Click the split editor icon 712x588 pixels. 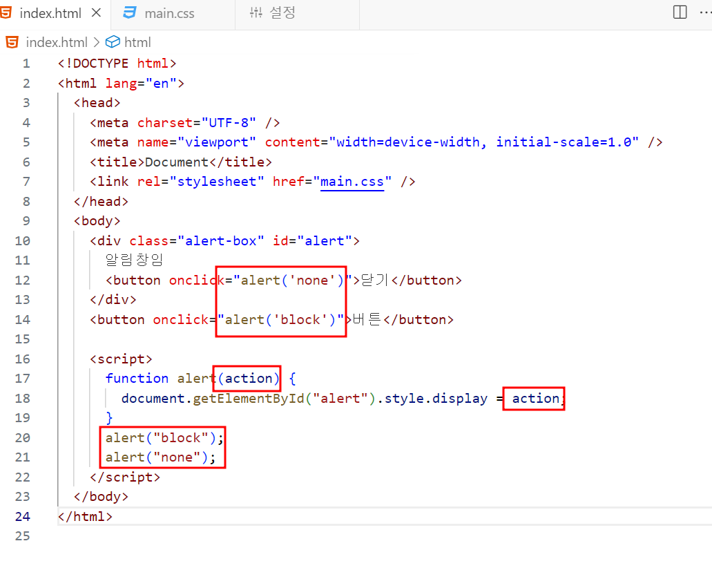click(680, 12)
